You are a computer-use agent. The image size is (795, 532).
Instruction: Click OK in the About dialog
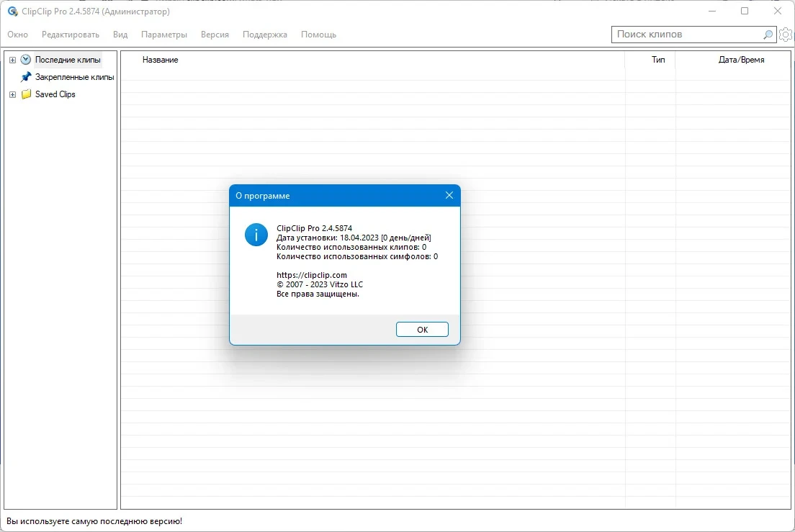tap(422, 329)
